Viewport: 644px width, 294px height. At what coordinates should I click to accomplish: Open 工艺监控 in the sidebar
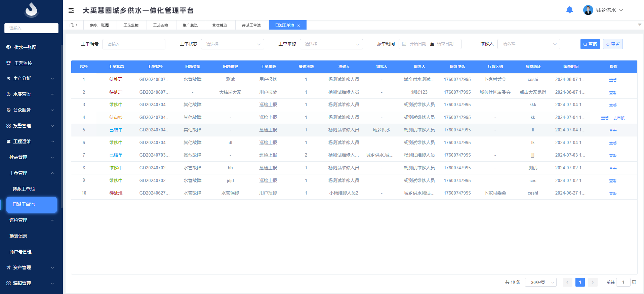23,63
